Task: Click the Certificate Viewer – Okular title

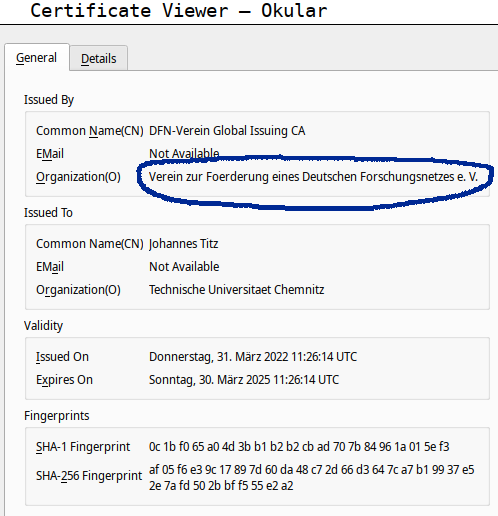Action: 179,11
